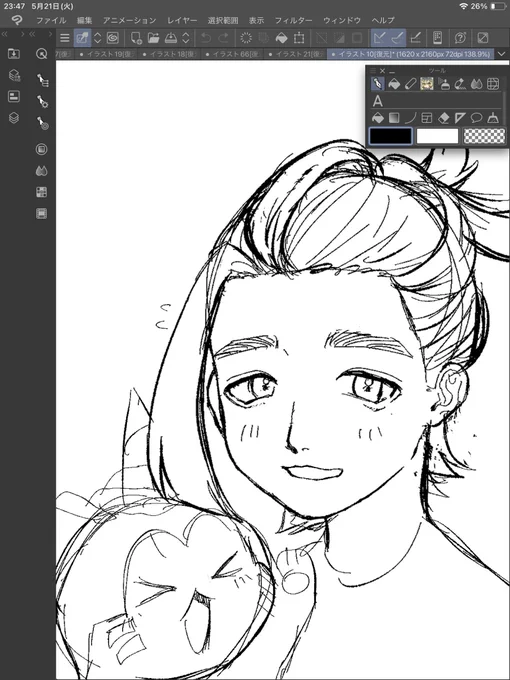Viewport: 510px width, 680px height.
Task: Toggle Snap to ruler in command bar
Action: 379,38
